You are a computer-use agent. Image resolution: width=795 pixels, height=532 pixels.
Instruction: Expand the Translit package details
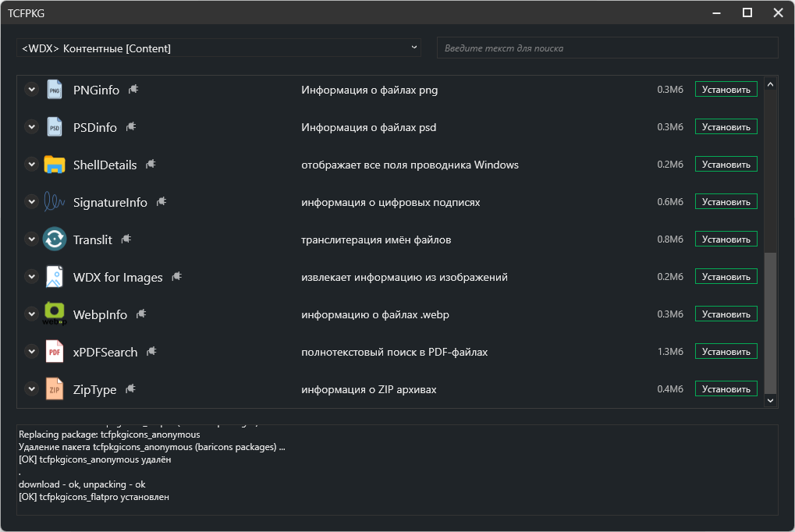tap(31, 239)
